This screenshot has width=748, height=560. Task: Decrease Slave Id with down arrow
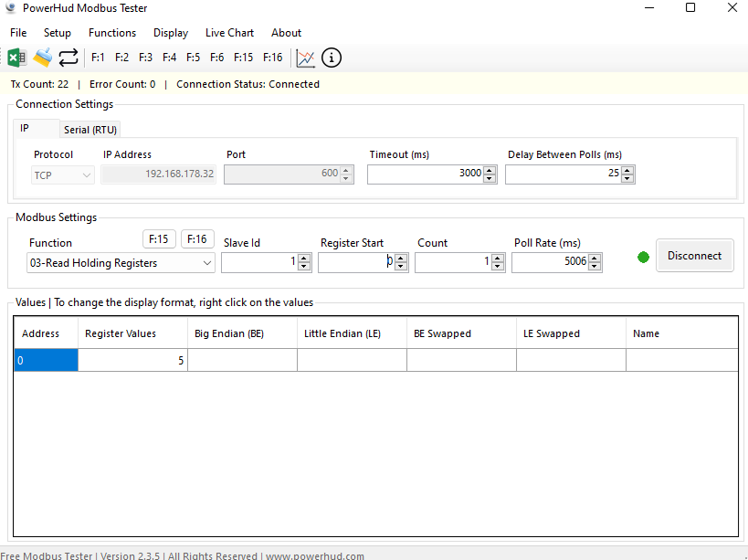pos(304,267)
